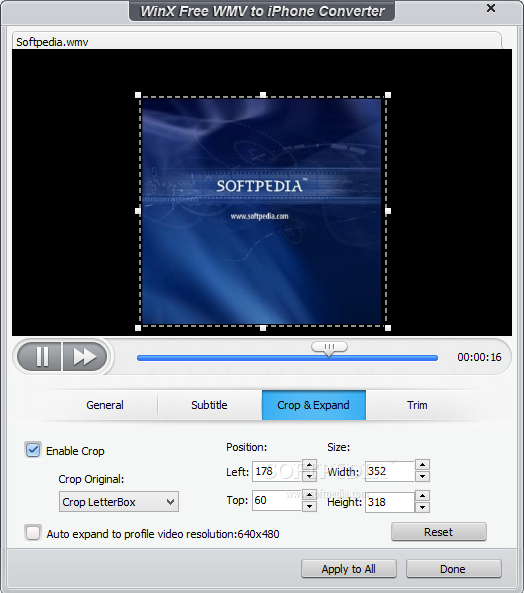Click the Softpedia video preview image
The width and height of the screenshot is (524, 593).
pyautogui.click(x=262, y=211)
